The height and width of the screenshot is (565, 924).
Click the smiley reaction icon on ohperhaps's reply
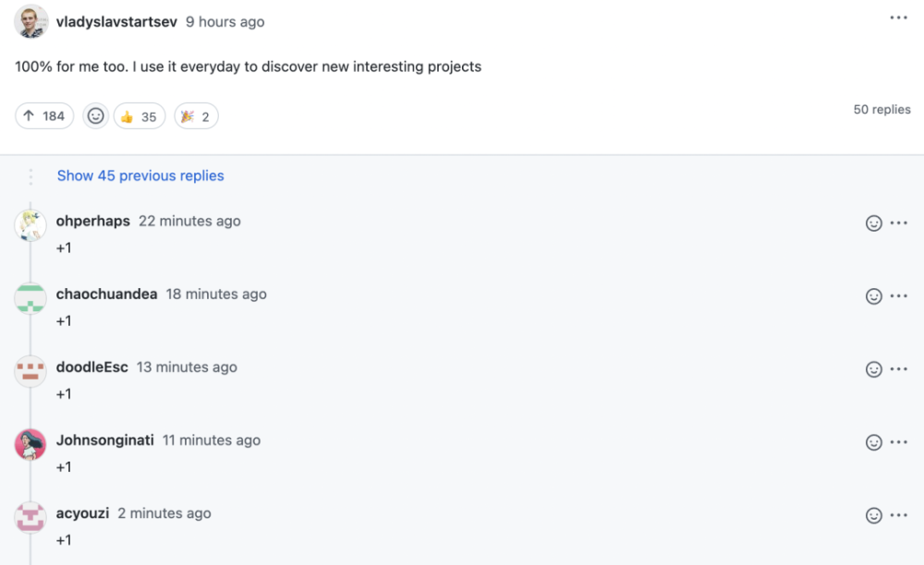[874, 222]
